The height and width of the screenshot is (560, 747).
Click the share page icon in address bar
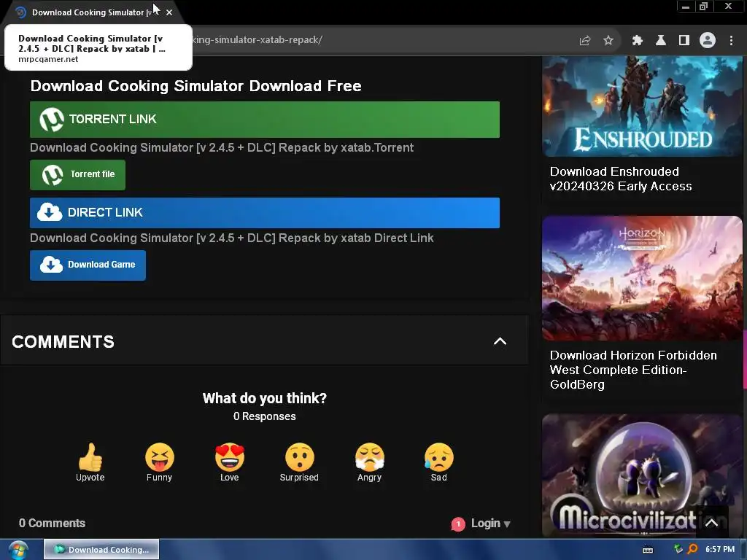(x=584, y=41)
